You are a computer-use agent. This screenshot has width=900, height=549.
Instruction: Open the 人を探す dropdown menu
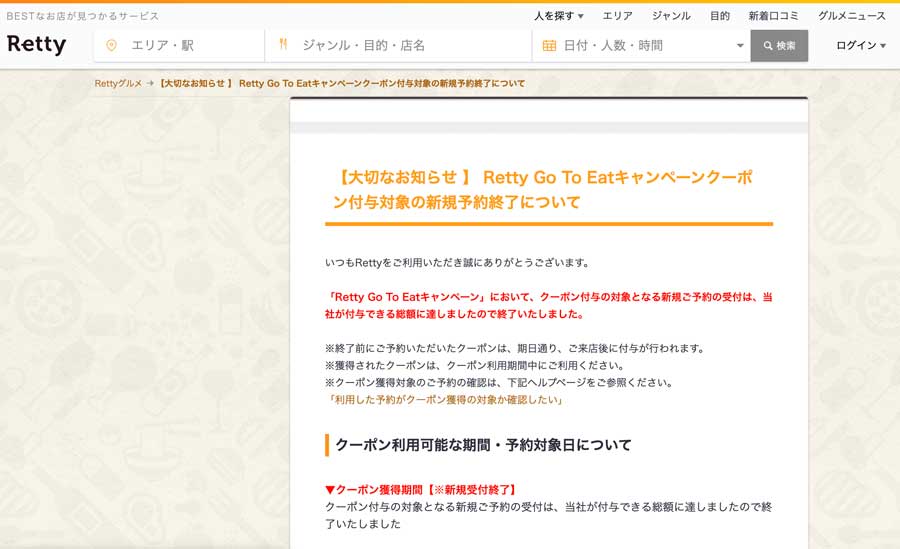[x=558, y=16]
